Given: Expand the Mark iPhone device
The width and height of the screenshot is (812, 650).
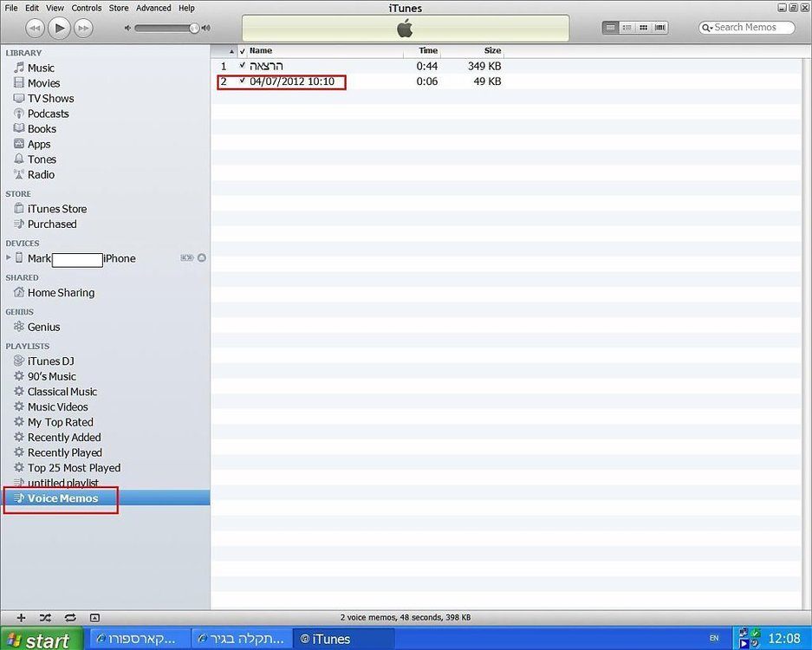Looking at the screenshot, I should [8, 257].
